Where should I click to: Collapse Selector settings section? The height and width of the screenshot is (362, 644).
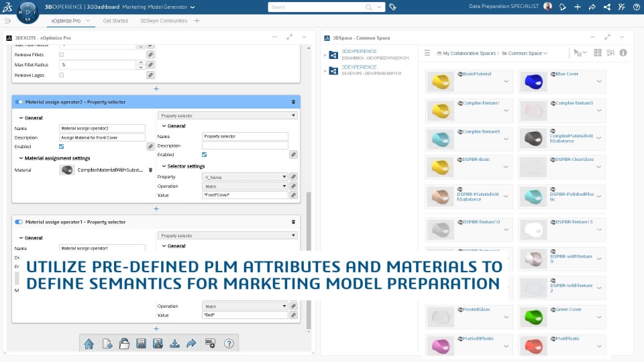click(164, 166)
